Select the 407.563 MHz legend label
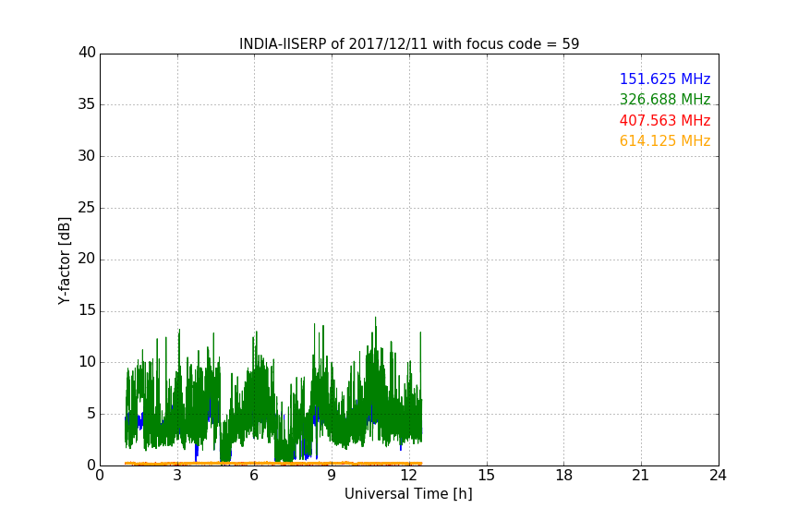Image resolution: width=798 pixels, height=532 pixels. tap(665, 121)
